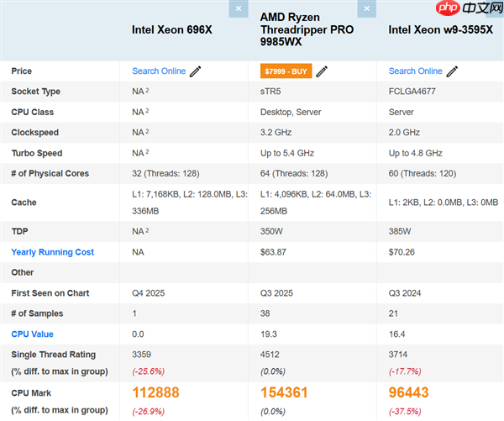The width and height of the screenshot is (504, 421).
Task: Click Single Thread Rating value 3359
Action: pyautogui.click(x=141, y=355)
